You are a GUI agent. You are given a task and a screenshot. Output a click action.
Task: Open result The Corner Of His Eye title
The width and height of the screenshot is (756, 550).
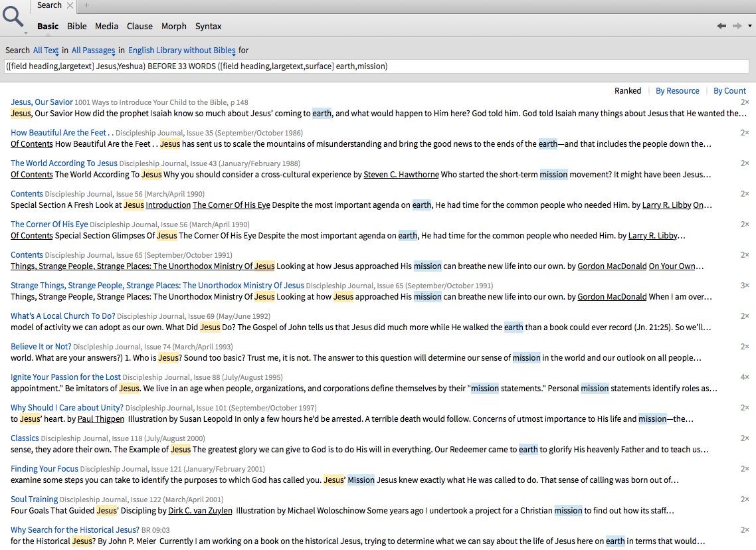click(x=49, y=224)
